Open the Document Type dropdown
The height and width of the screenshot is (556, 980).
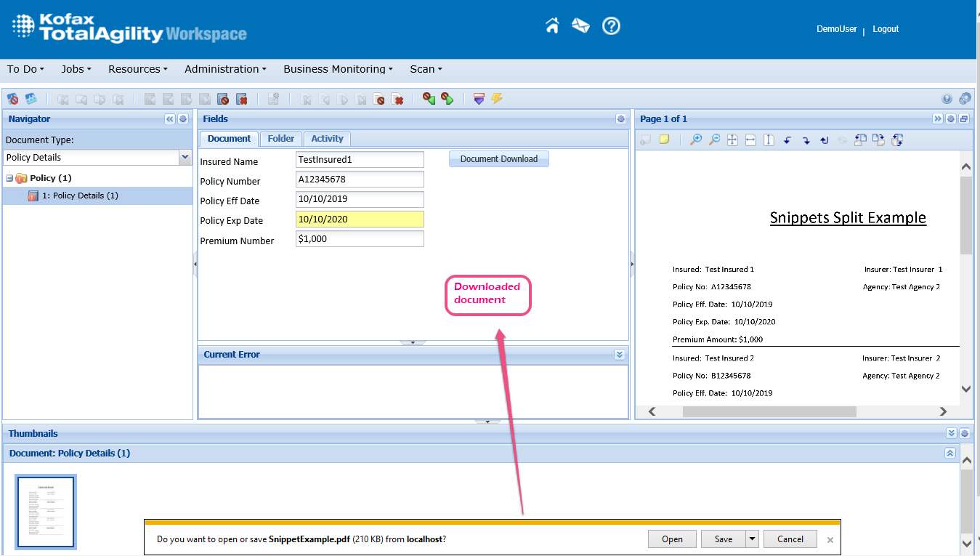[185, 157]
